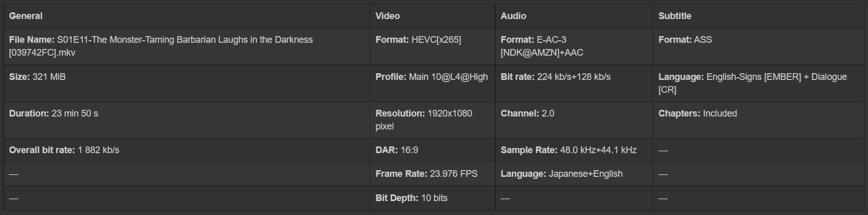Click the video Format HEVC[x265] cell
Image resolution: width=868 pixels, height=215 pixels.
coord(418,40)
